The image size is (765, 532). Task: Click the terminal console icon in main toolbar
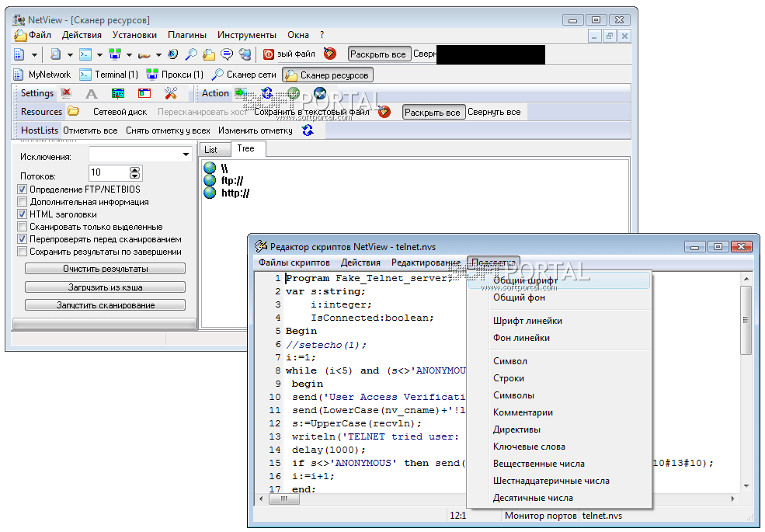pyautogui.click(x=85, y=54)
